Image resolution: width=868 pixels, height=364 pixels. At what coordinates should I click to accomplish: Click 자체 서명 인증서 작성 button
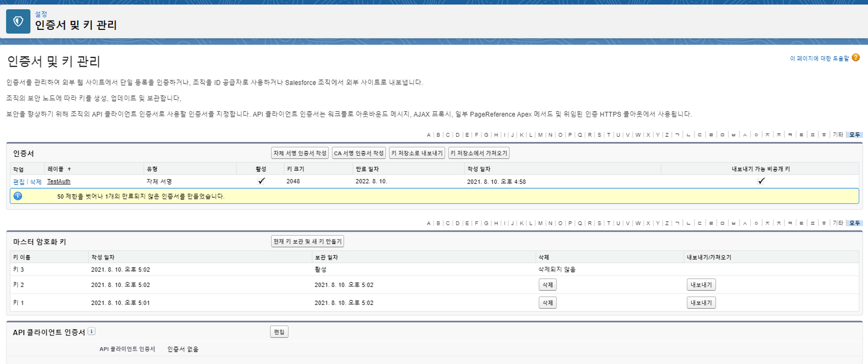click(x=299, y=153)
